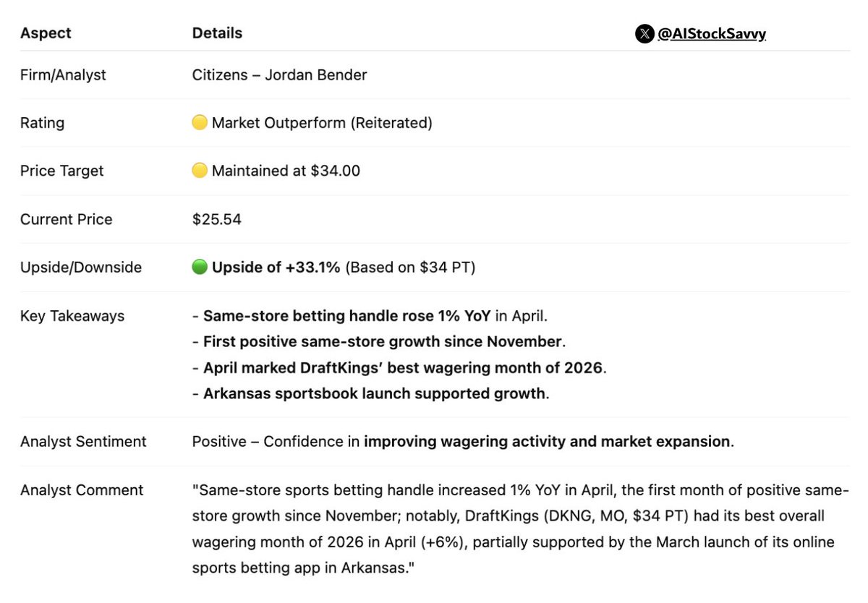The image size is (868, 603).
Task: Click the Upside/Downside row label
Action: click(81, 268)
